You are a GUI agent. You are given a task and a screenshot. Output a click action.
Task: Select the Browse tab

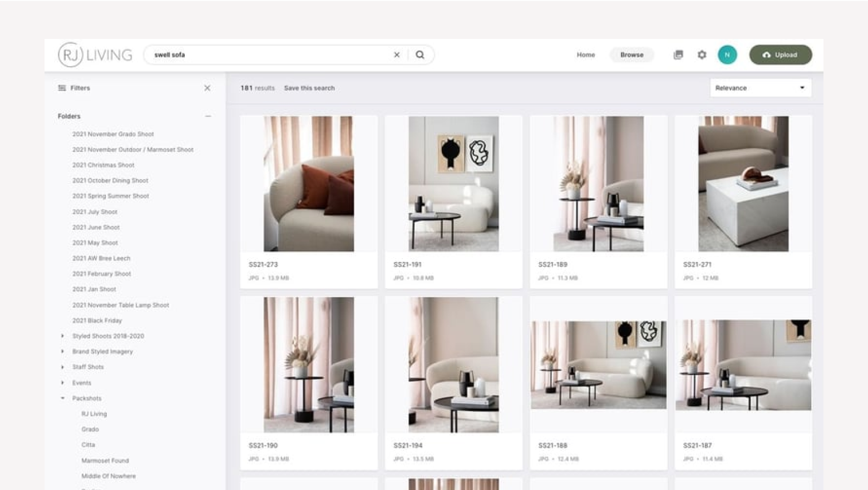point(632,55)
